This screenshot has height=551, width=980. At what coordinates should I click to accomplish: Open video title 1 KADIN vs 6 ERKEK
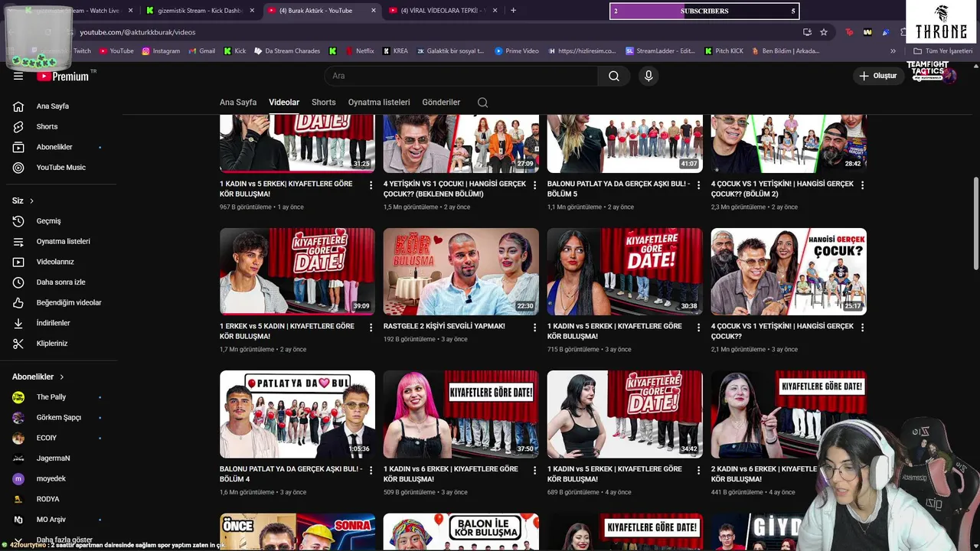pos(451,474)
